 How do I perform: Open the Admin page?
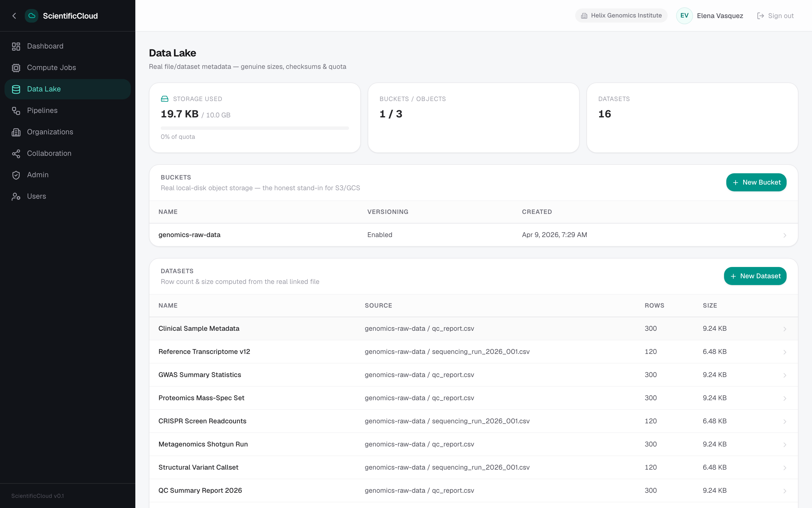tap(67, 175)
